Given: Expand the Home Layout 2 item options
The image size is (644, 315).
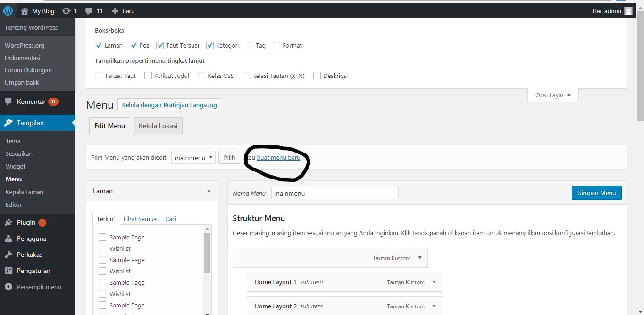Looking at the screenshot, I should (x=434, y=306).
